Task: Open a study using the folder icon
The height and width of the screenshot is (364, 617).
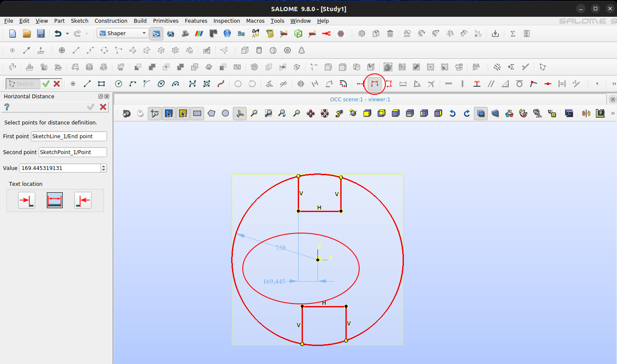Action: [27, 33]
